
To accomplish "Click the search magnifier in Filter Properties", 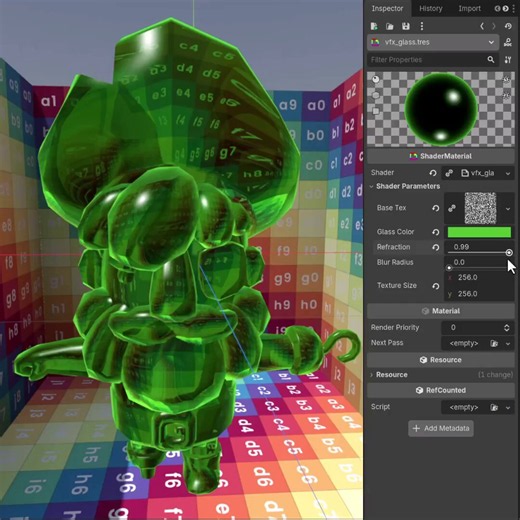I will click(x=491, y=60).
